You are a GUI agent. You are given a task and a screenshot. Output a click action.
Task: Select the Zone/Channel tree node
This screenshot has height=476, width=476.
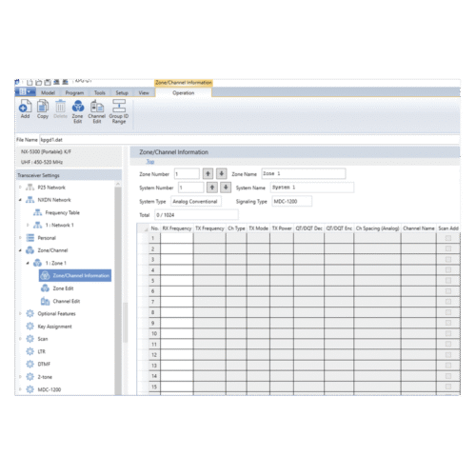[x=52, y=250]
